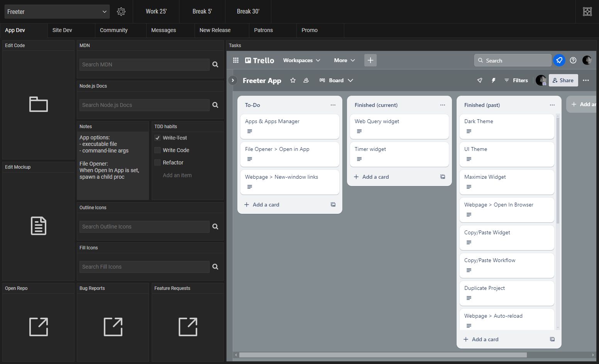Click the MDN search magnifier icon
The image size is (599, 364).
(x=215, y=64)
